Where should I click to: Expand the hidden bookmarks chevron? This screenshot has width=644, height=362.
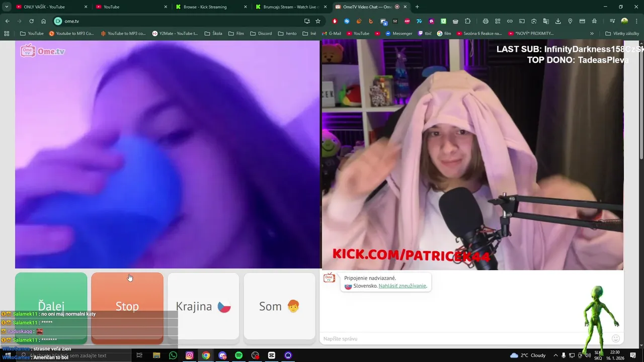pyautogui.click(x=592, y=34)
